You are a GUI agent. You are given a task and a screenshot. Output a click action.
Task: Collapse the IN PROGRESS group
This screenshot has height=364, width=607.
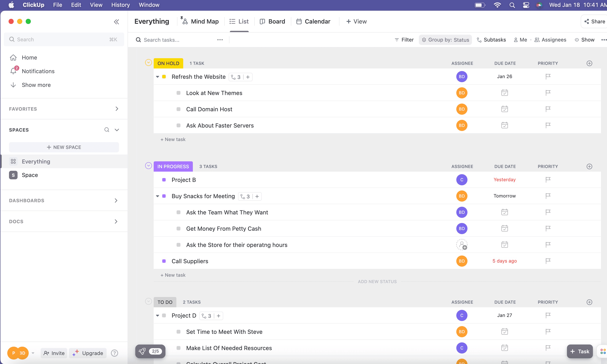[148, 166]
